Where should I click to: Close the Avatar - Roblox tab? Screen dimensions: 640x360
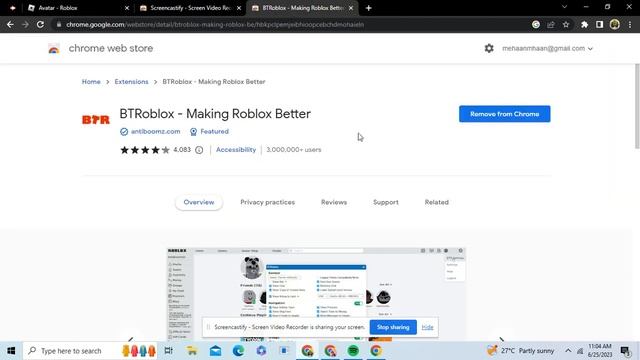pos(127,8)
